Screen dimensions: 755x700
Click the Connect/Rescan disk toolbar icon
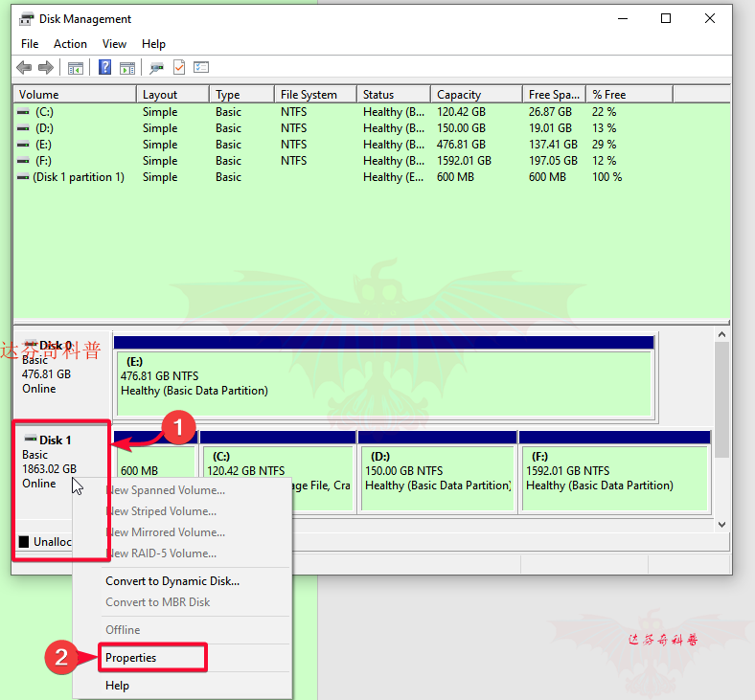coord(157,68)
